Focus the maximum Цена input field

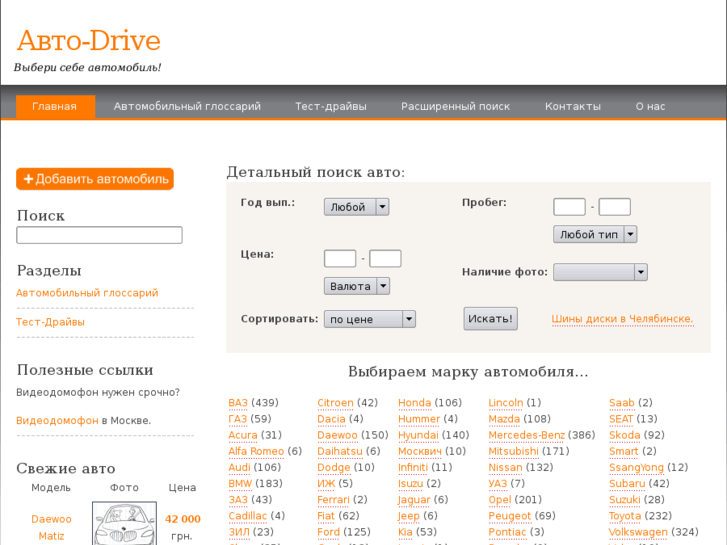385,258
